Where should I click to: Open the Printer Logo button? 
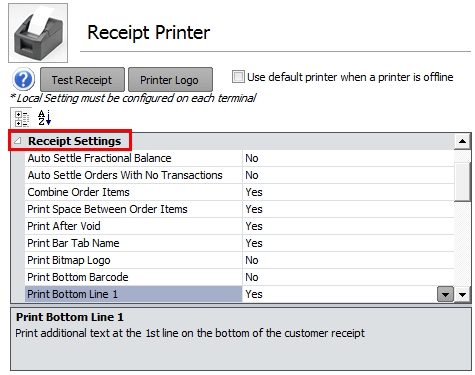[170, 80]
